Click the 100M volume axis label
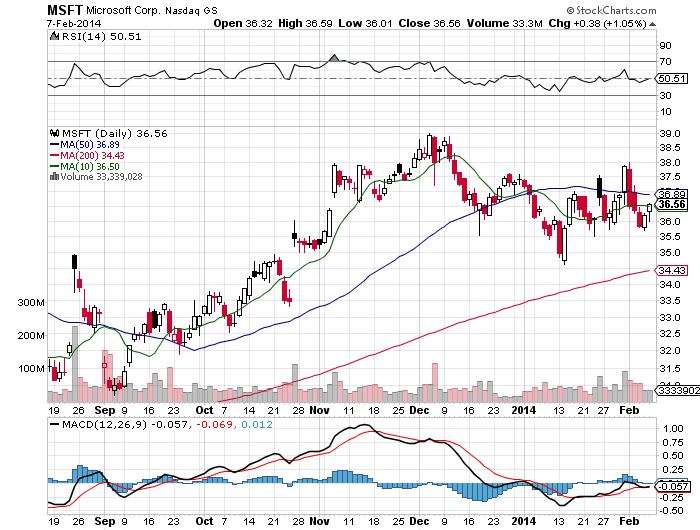 pyautogui.click(x=31, y=368)
